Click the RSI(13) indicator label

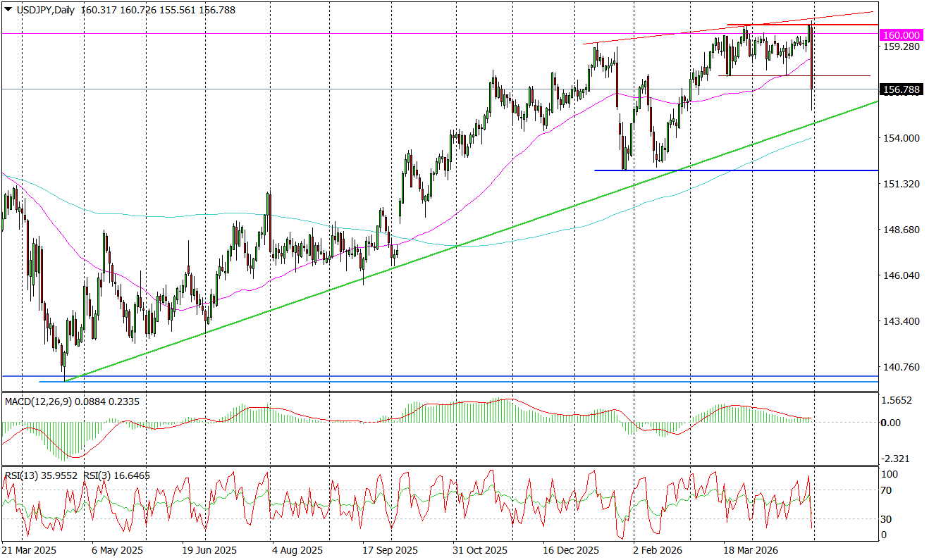click(x=22, y=475)
